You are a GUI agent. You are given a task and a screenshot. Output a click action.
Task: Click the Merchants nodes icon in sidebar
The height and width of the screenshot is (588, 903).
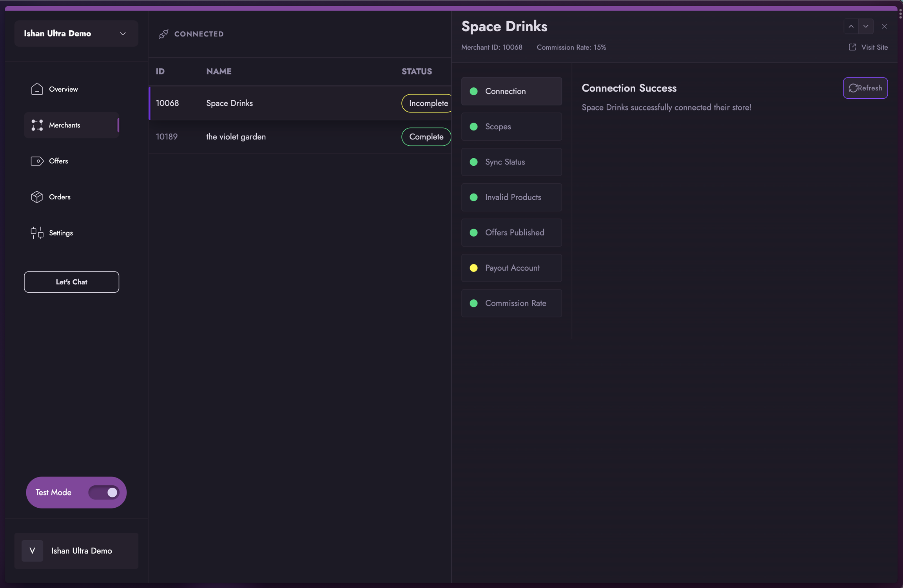pyautogui.click(x=37, y=125)
